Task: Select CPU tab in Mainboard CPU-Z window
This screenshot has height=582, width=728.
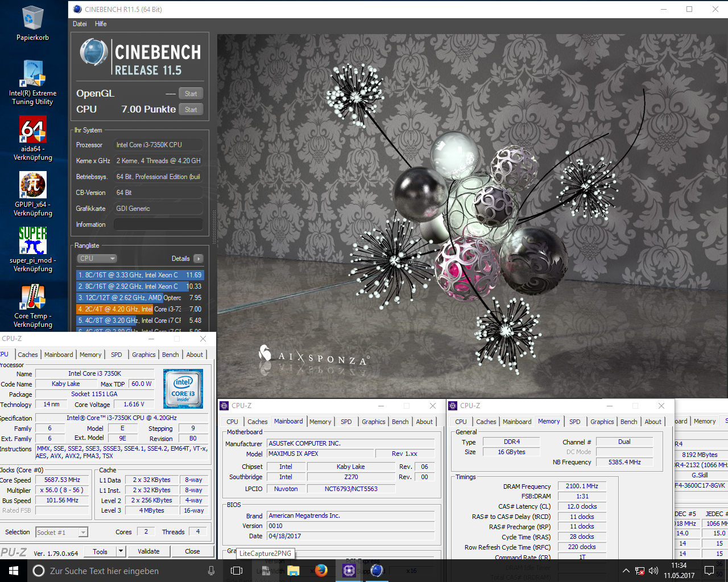Action: [232, 422]
